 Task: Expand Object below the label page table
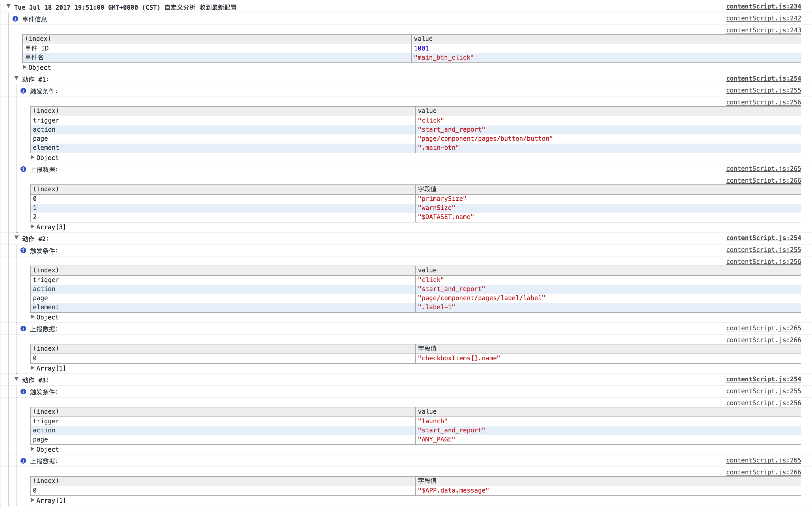(x=33, y=317)
